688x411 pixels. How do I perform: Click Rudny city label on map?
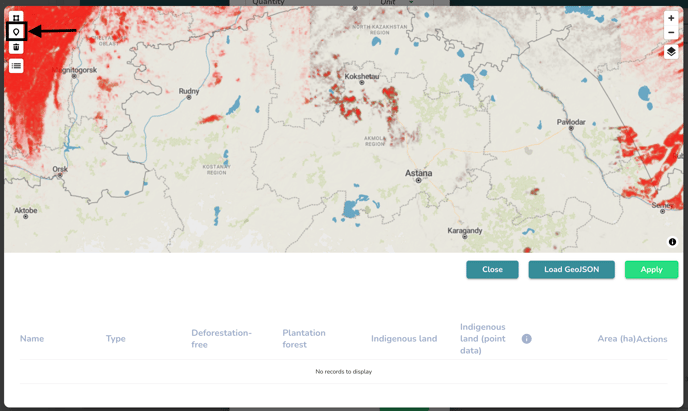tap(189, 91)
